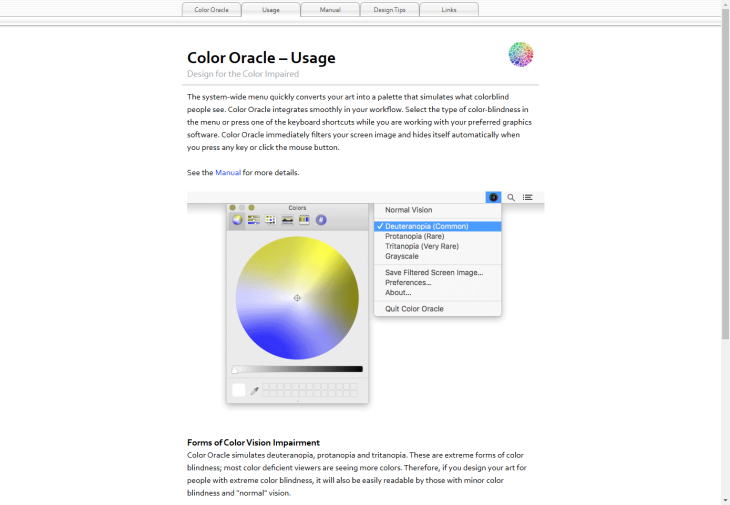
Task: Open the Color Oracle tab
Action: (x=211, y=9)
